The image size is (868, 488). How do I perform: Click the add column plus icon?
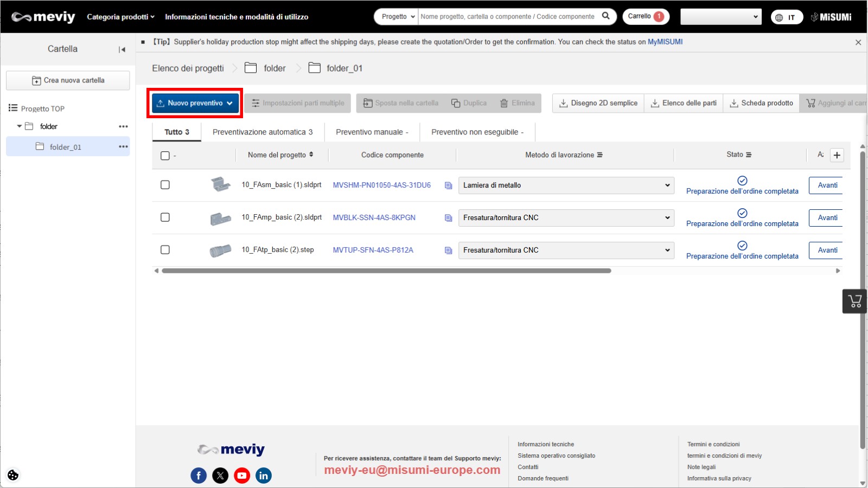837,155
